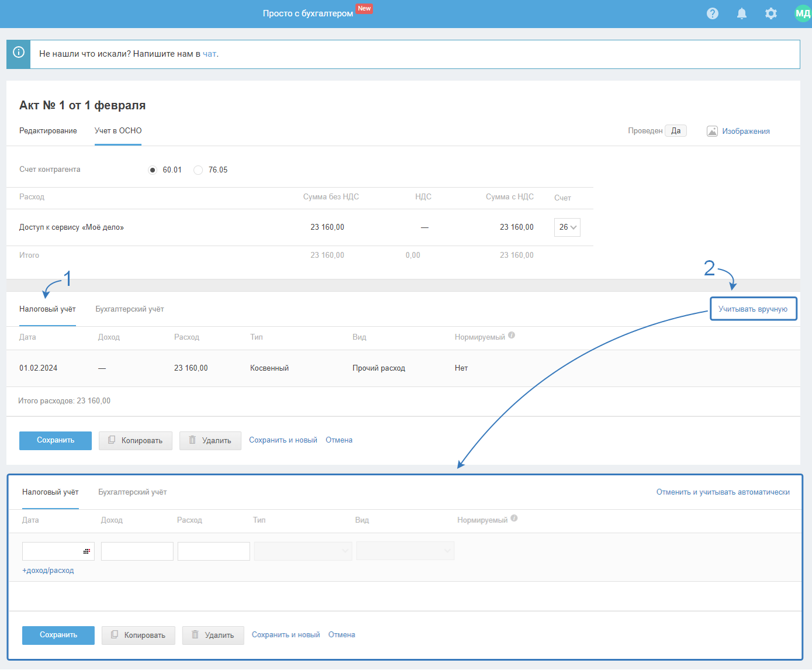This screenshot has height=670, width=812.
Task: Expand the Счет 26 dropdown
Action: coord(567,227)
